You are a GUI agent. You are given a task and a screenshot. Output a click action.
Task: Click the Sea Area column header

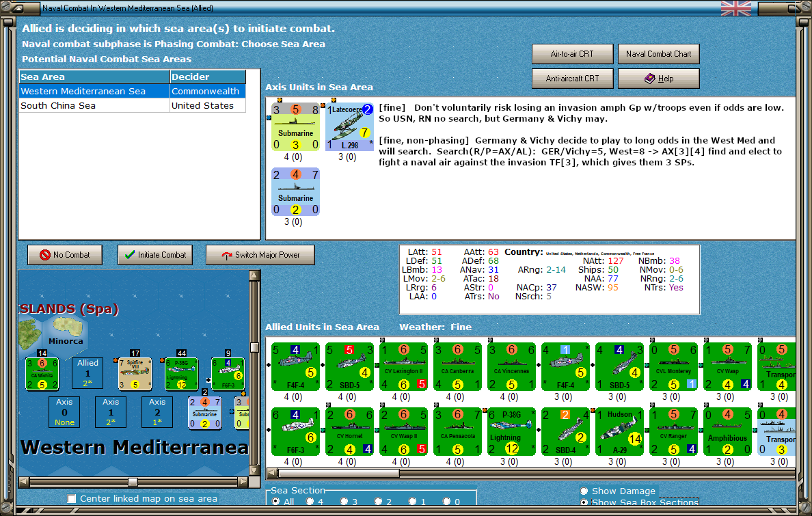coord(95,77)
